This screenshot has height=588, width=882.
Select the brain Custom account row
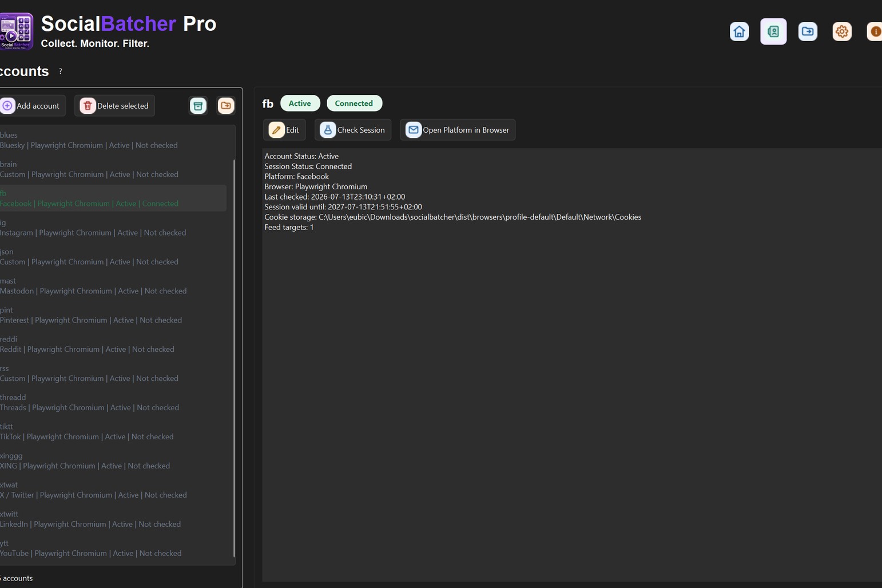[113, 169]
